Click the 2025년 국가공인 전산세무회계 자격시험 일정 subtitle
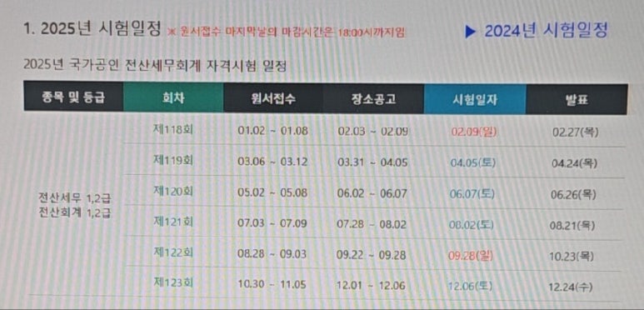The image size is (644, 310). click(x=155, y=65)
